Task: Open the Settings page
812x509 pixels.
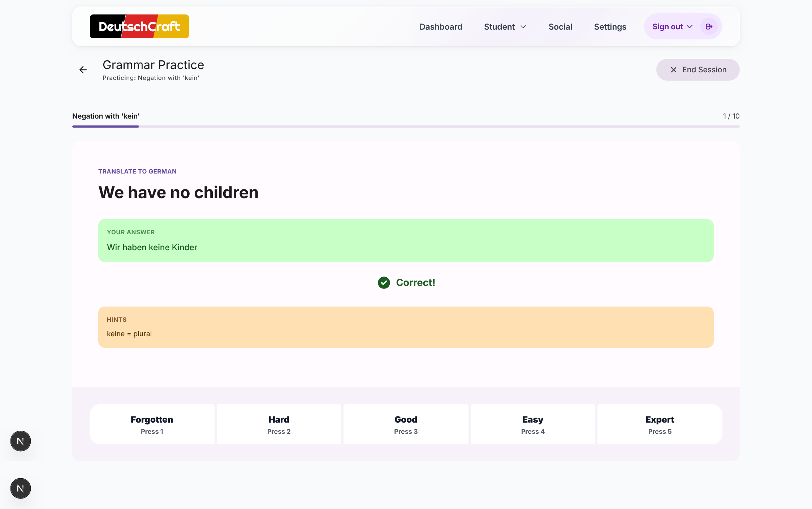Action: pos(610,27)
